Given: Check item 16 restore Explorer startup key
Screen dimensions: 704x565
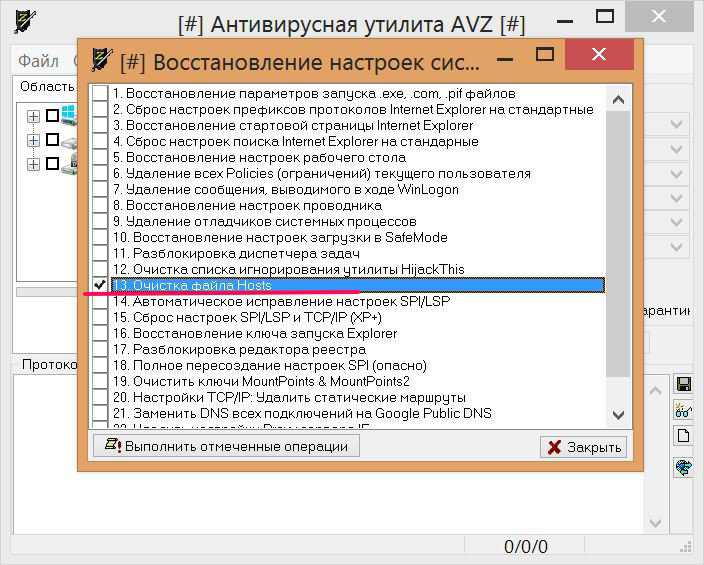Looking at the screenshot, I should tap(100, 333).
